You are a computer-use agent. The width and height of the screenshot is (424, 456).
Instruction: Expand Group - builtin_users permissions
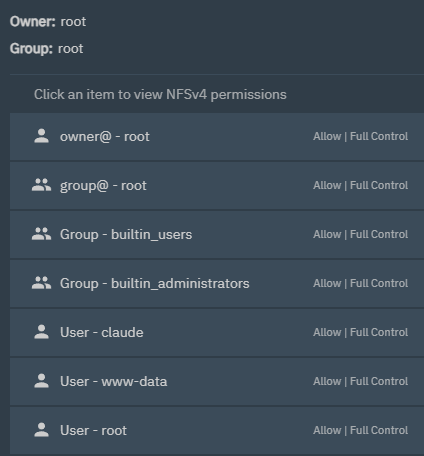[x=217, y=235]
